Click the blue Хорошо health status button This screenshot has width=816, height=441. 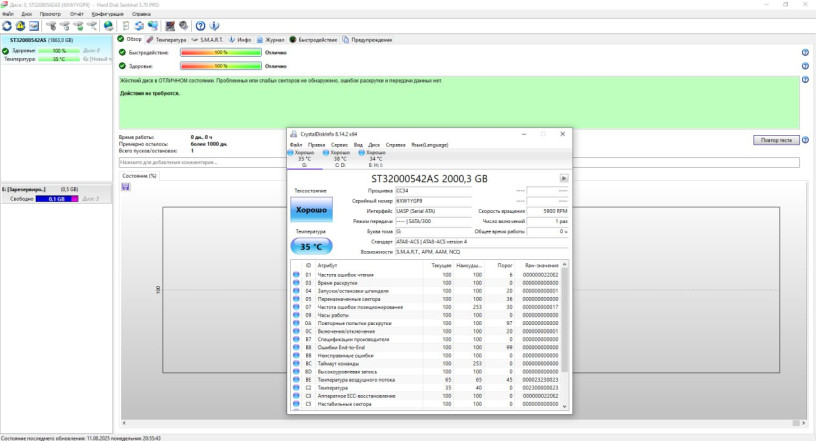tap(311, 210)
